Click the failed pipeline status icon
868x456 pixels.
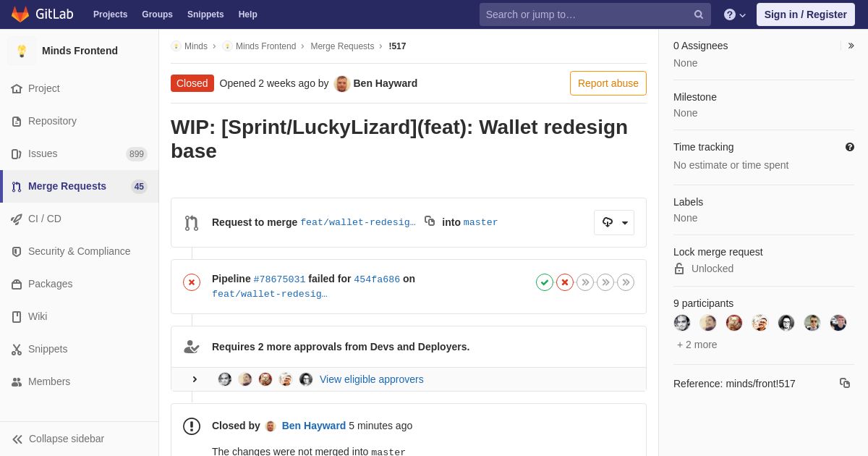(x=192, y=282)
